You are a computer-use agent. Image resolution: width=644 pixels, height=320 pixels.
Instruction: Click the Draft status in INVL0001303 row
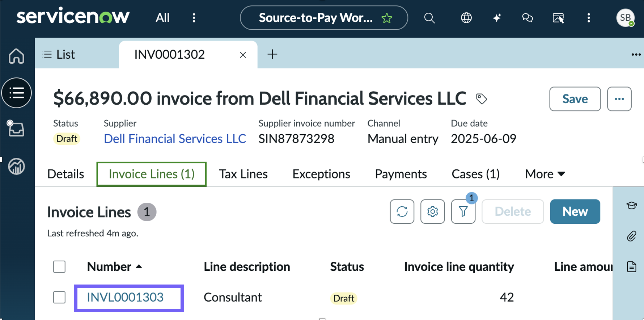click(x=343, y=298)
